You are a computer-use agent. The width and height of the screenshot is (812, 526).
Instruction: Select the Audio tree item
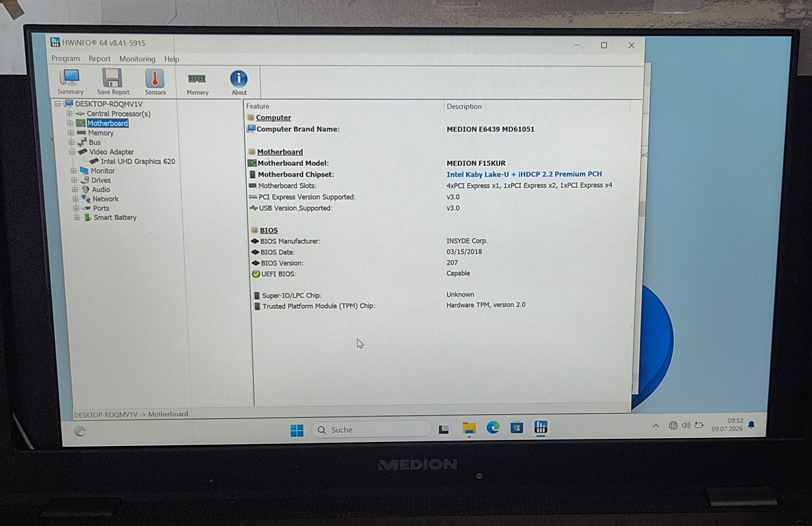[x=101, y=190]
